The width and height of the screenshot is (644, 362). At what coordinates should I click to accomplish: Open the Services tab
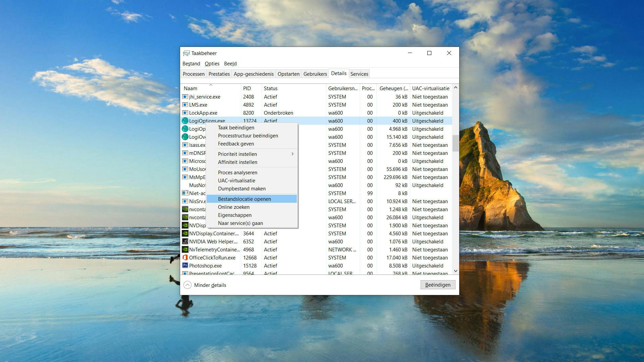click(359, 74)
